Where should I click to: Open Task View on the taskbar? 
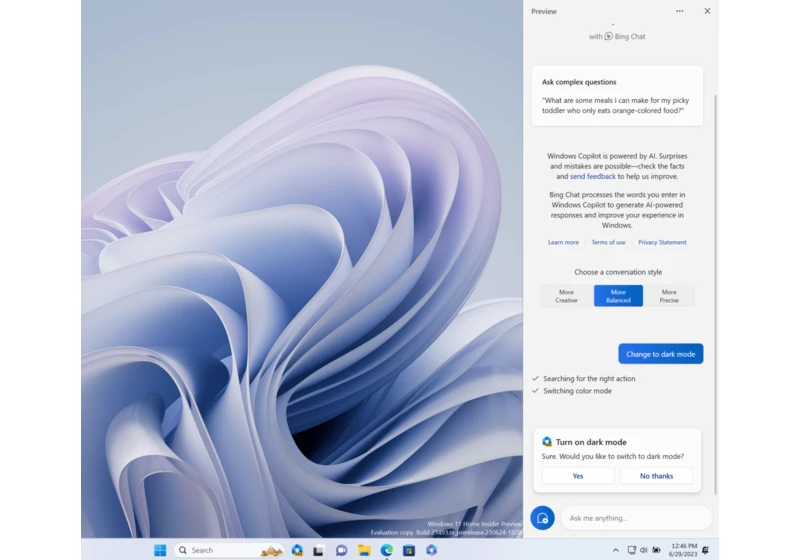click(x=319, y=550)
